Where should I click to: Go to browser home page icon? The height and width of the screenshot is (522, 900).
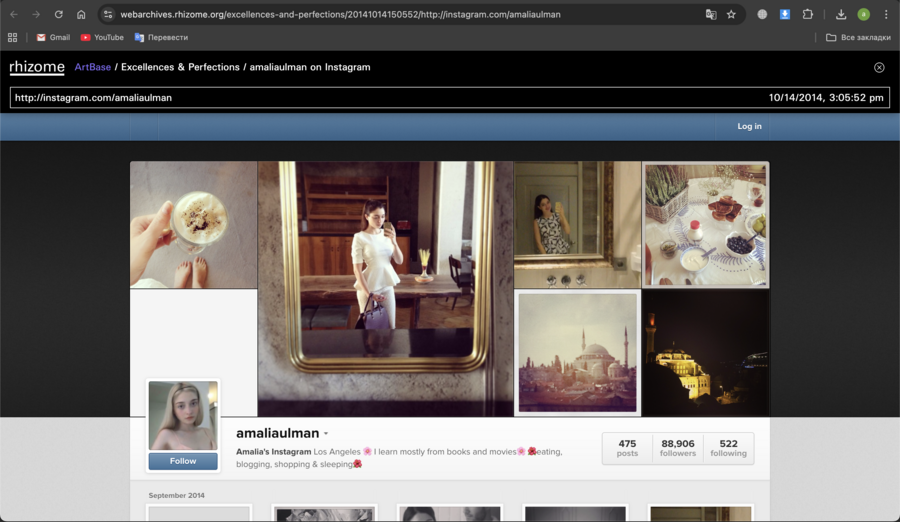pos(81,15)
